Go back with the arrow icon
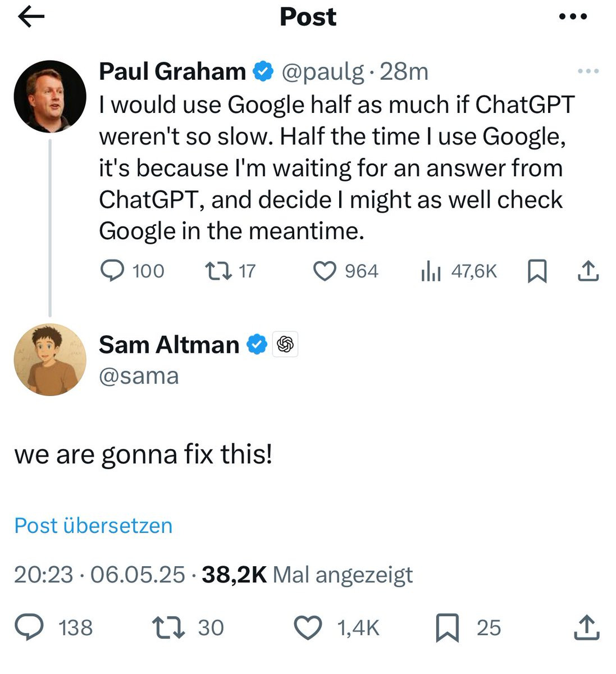 click(31, 17)
